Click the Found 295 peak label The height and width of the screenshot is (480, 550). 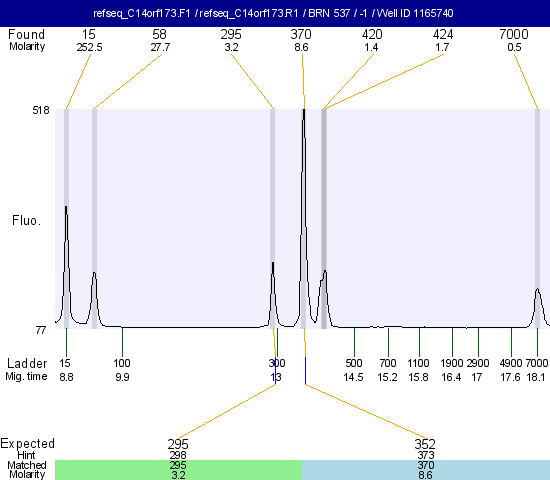coord(231,35)
